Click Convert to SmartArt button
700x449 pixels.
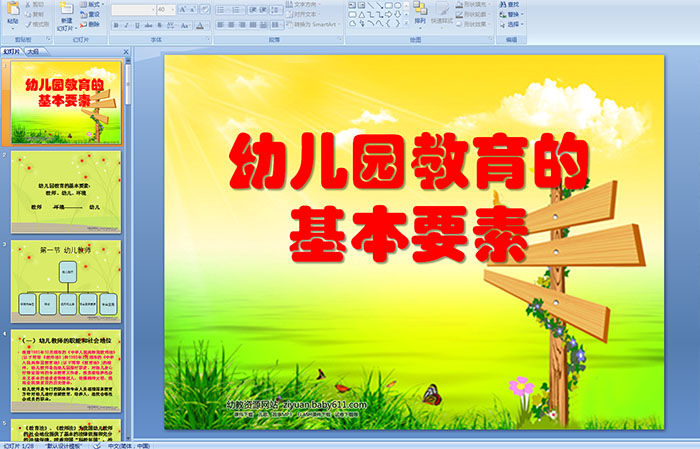tap(314, 25)
